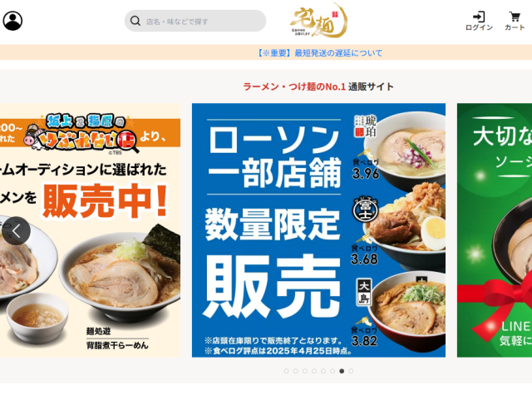Image resolution: width=532 pixels, height=400 pixels.
Task: Select the last carousel dot
Action: click(351, 371)
